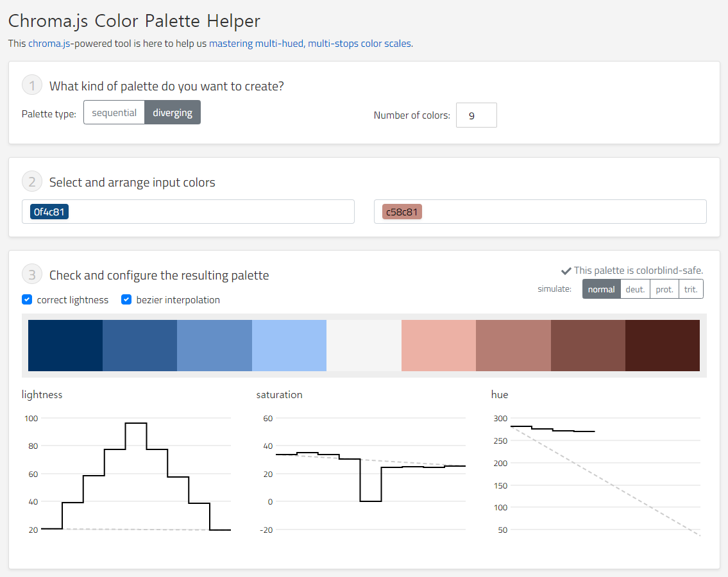
Task: Click the light blue palette swatch
Action: [x=289, y=346]
